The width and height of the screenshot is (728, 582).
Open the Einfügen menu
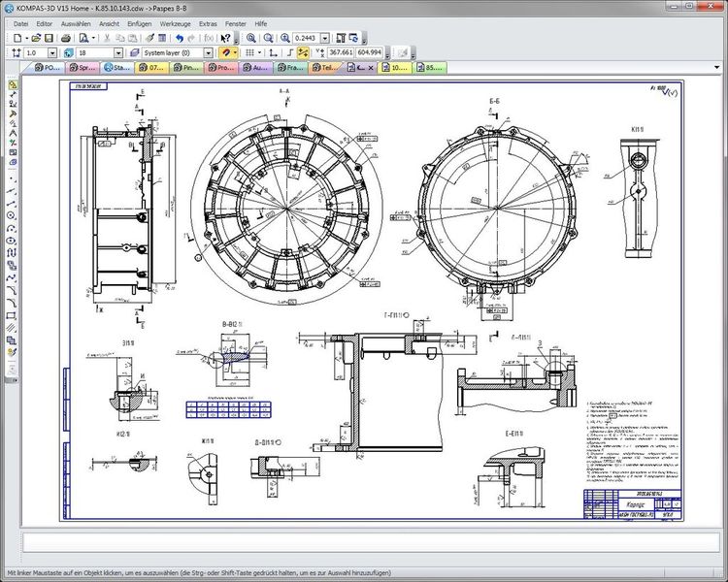[x=139, y=22]
